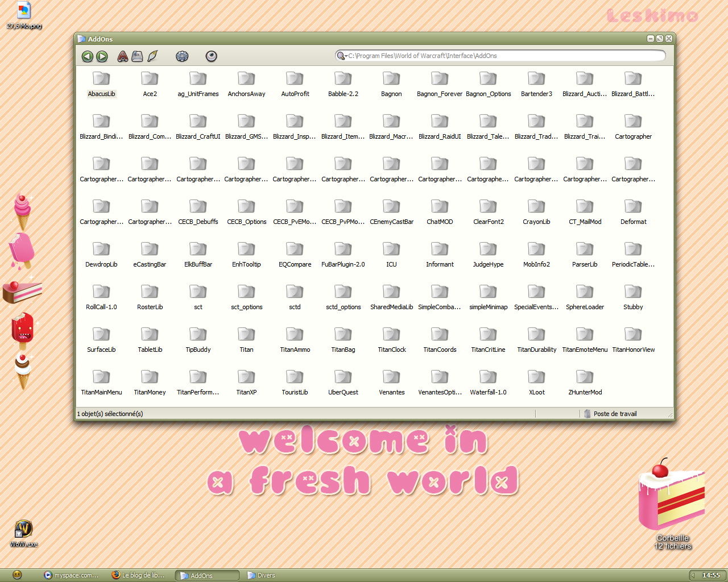Screen dimensions: 728x582
Task: Select the CECB_Debuffs folder
Action: click(x=198, y=213)
